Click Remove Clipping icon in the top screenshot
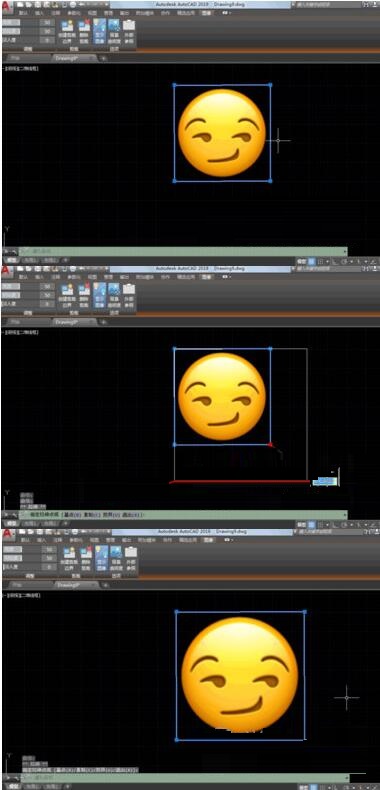The width and height of the screenshot is (380, 790). point(85,30)
